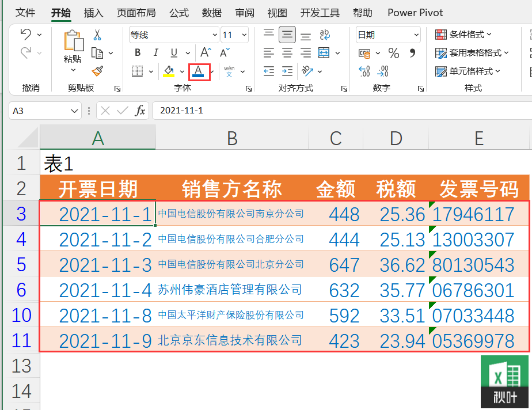The image size is (532, 410).
Task: Cut selection with scissors icon
Action: coord(97,35)
